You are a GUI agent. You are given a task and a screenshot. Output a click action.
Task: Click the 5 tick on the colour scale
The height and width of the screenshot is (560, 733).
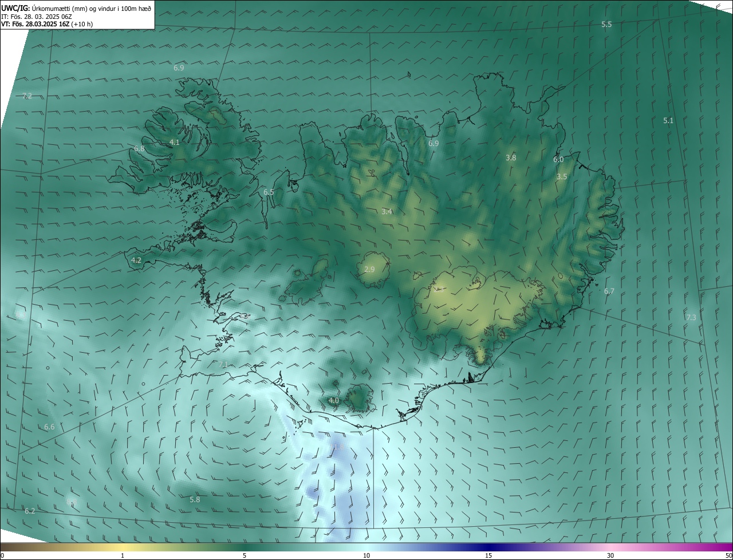click(245, 555)
